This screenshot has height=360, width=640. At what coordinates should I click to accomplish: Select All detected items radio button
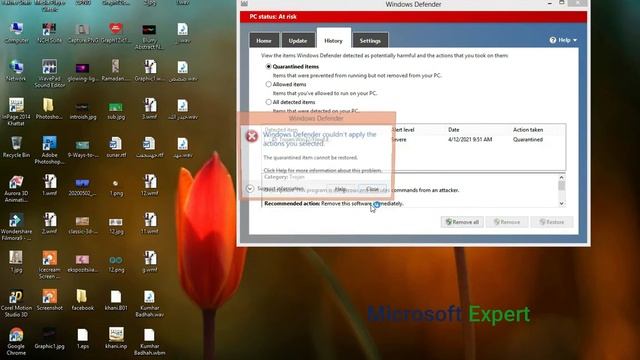click(x=268, y=102)
